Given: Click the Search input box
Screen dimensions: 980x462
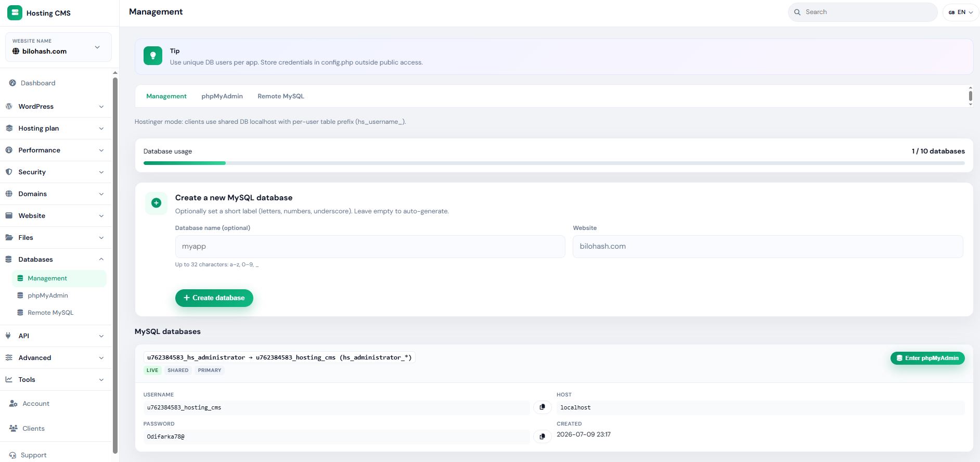Looking at the screenshot, I should point(862,12).
